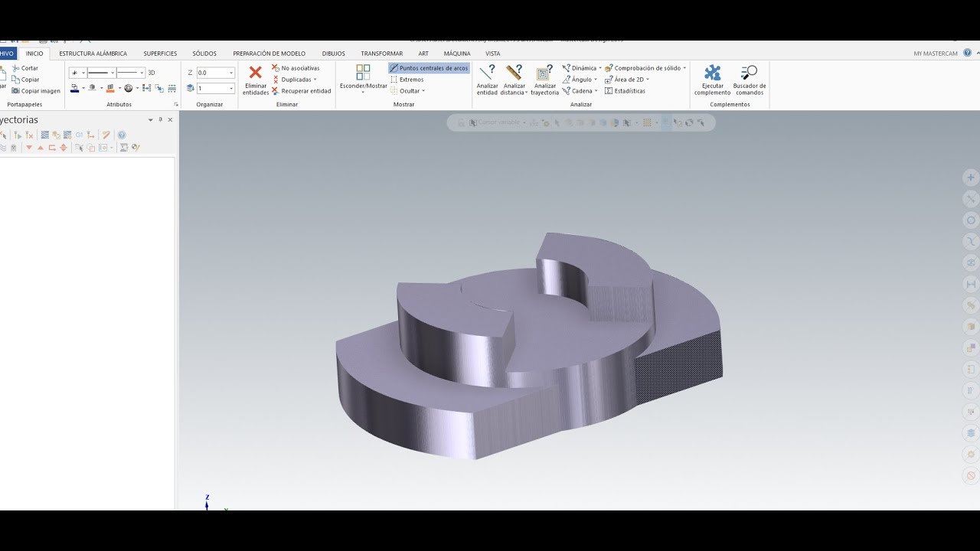Open the Comprobación de sólido dropdown

click(x=684, y=68)
